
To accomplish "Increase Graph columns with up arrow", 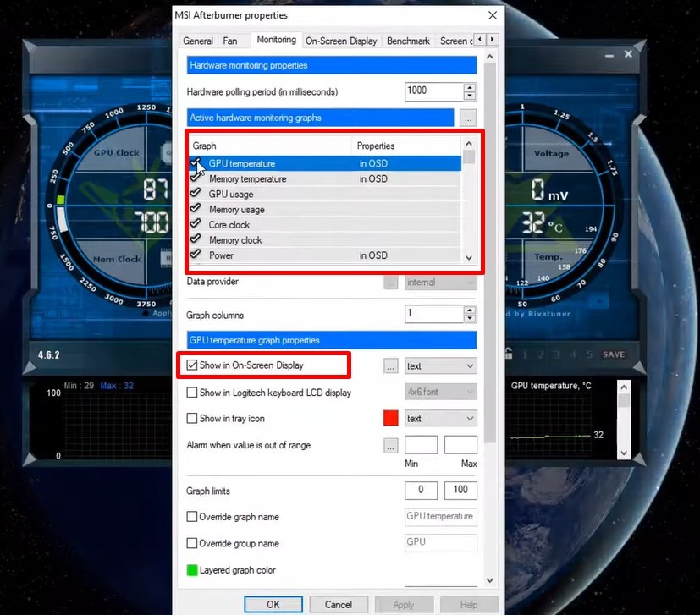I will coord(470,310).
